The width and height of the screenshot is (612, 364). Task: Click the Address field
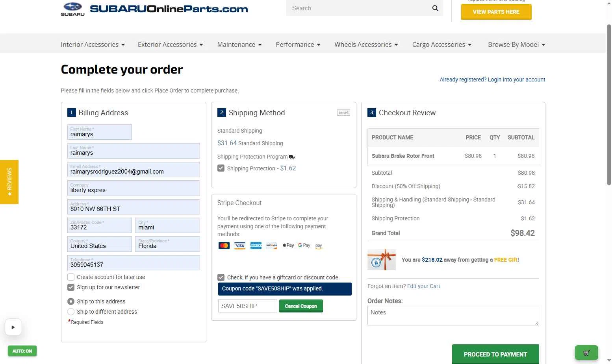(134, 207)
